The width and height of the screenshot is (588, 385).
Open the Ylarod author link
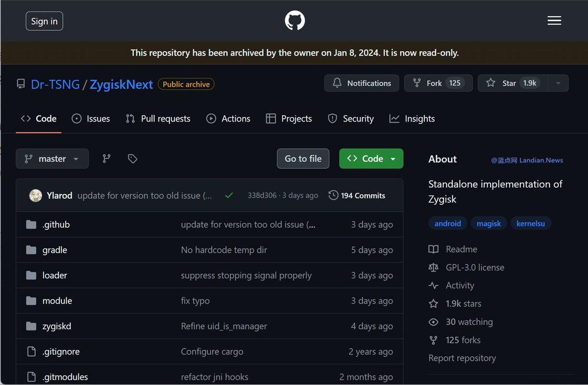(59, 195)
